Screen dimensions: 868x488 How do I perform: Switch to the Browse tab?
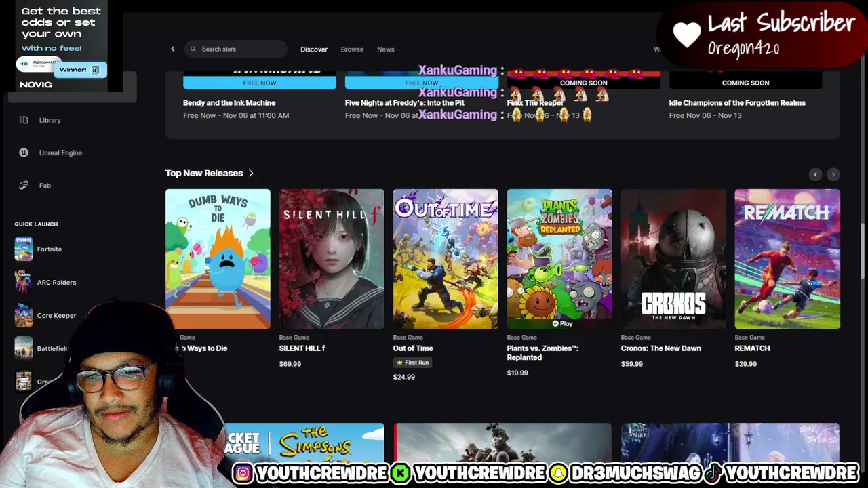352,49
